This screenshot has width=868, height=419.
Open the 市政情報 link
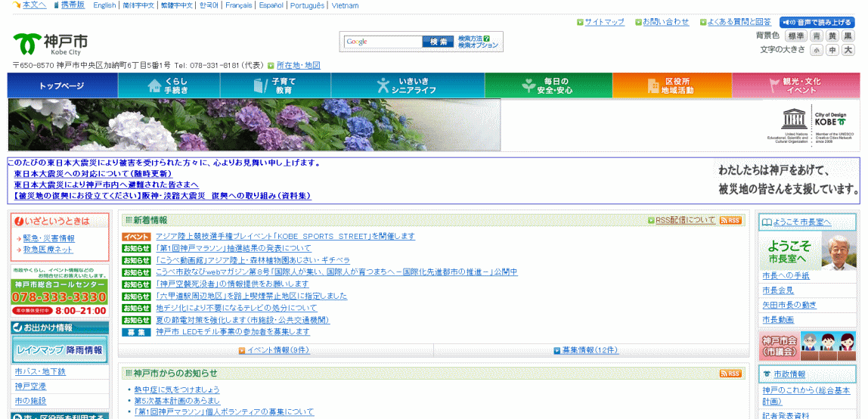tap(789, 374)
